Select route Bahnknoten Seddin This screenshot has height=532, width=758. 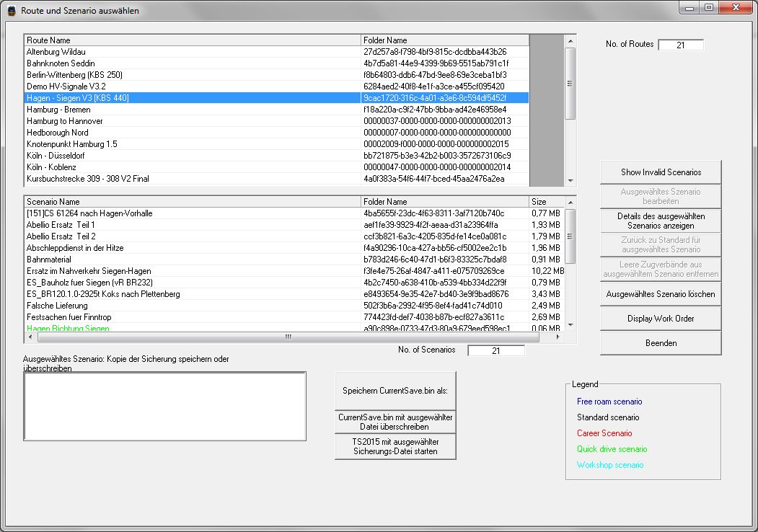coord(276,63)
